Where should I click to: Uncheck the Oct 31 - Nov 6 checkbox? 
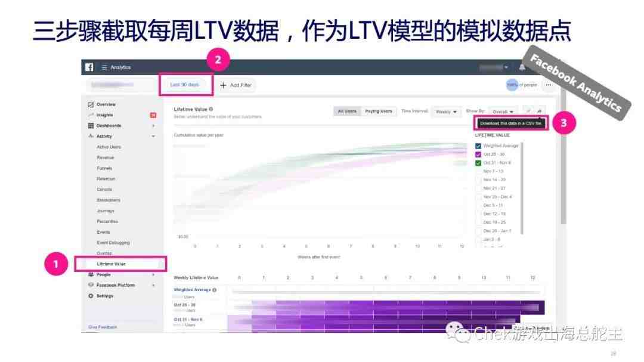pyautogui.click(x=478, y=163)
